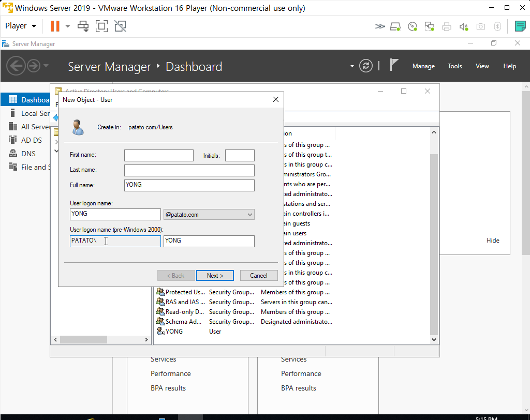Open the Manage menu
Screen dimensions: 530x420
(x=423, y=66)
